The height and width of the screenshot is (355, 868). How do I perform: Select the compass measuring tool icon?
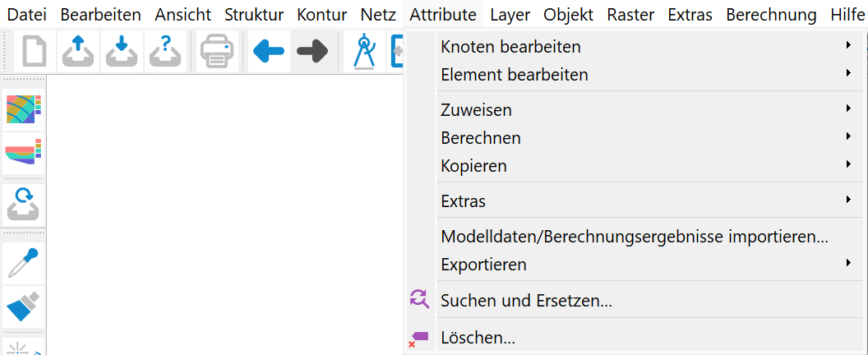364,52
